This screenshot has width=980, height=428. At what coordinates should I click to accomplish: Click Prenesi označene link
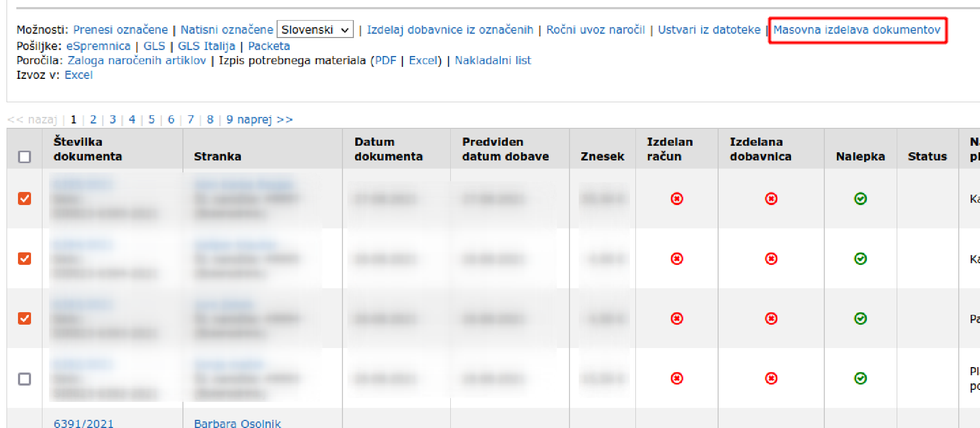click(x=120, y=30)
